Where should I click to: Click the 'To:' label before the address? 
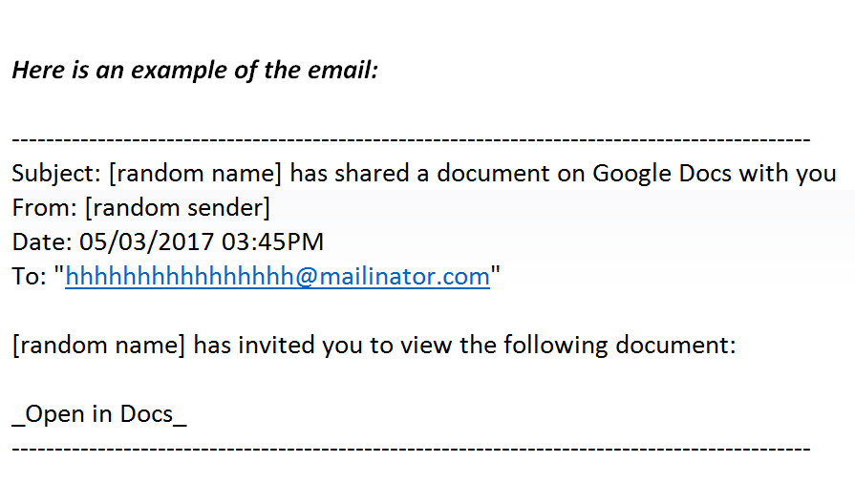(30, 276)
